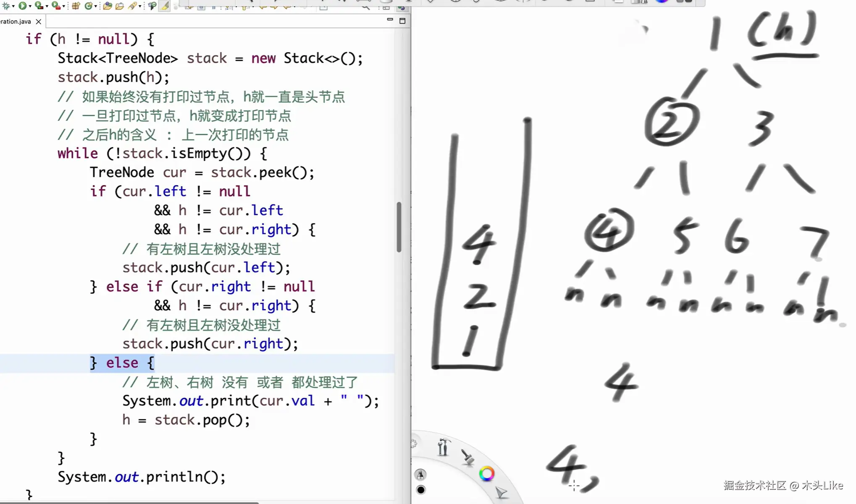Open a file via the Open Folder icon
The width and height of the screenshot is (856, 504).
coord(119,6)
